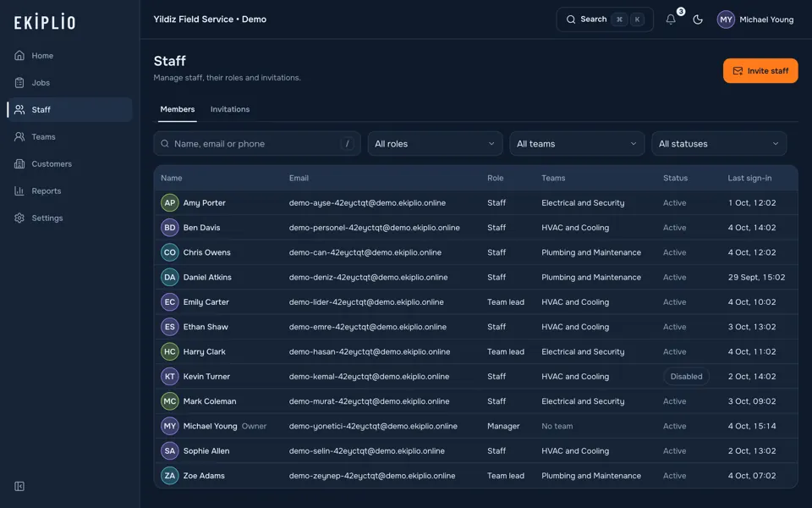Click Chris Owens's CO avatar
The height and width of the screenshot is (508, 812).
(170, 252)
